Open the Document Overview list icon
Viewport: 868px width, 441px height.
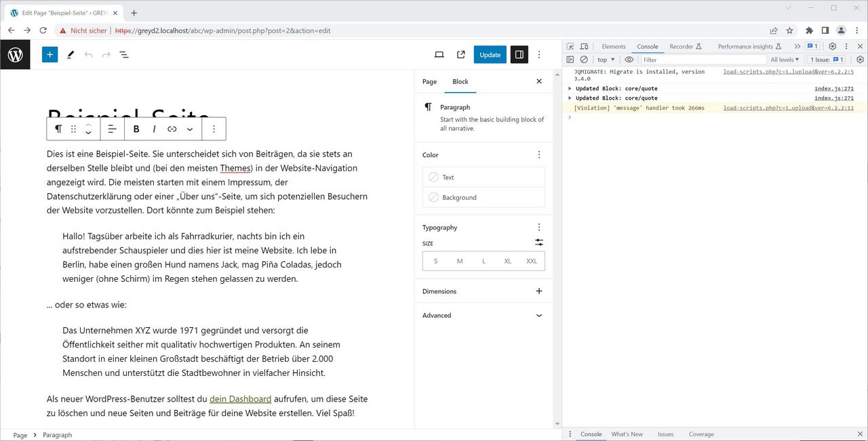coord(124,54)
